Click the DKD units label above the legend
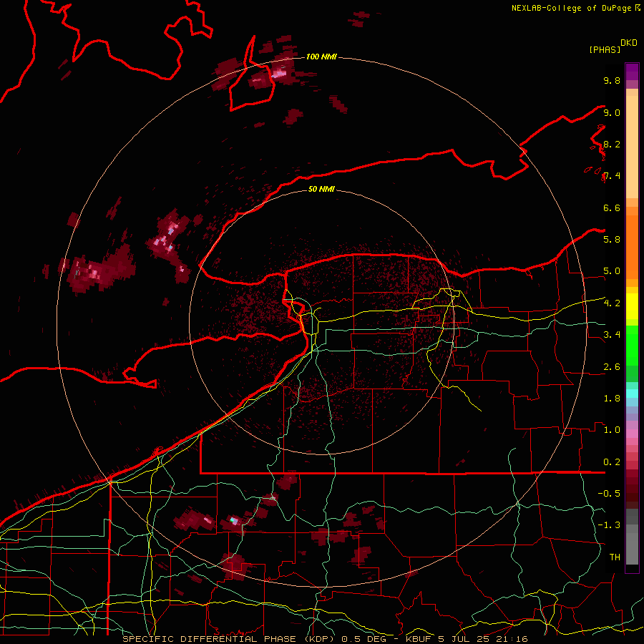Viewport: 644px width, 644px height. [629, 43]
